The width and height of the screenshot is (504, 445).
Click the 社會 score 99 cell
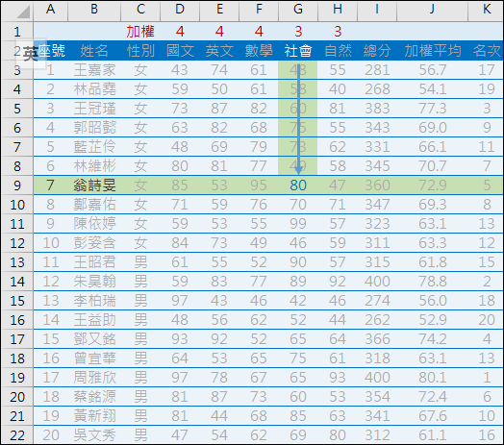coord(298,224)
